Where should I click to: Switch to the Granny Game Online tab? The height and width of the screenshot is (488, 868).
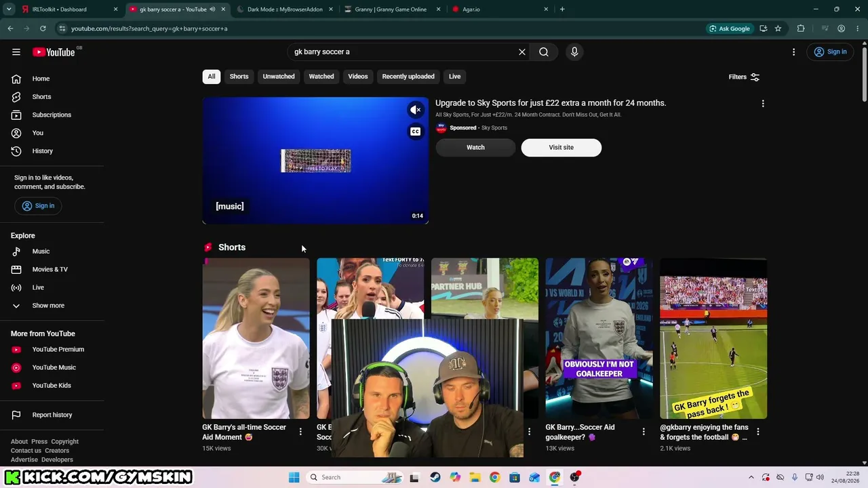coord(391,9)
